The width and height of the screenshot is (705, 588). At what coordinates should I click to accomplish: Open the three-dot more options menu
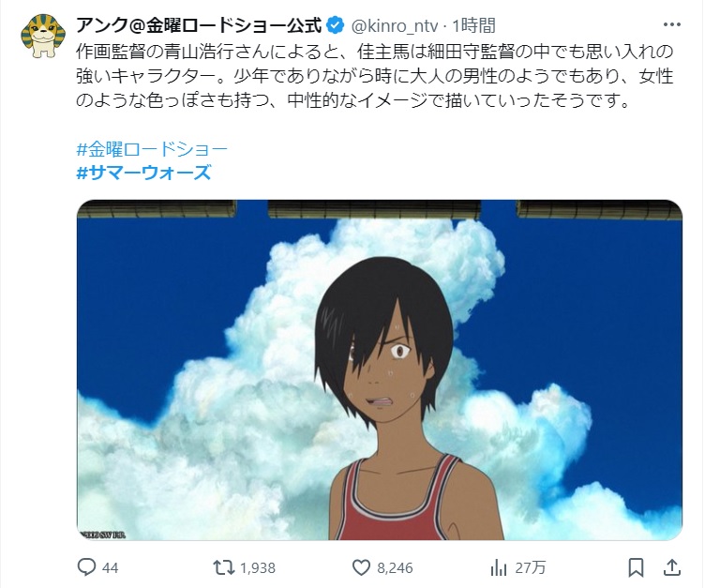point(672,24)
